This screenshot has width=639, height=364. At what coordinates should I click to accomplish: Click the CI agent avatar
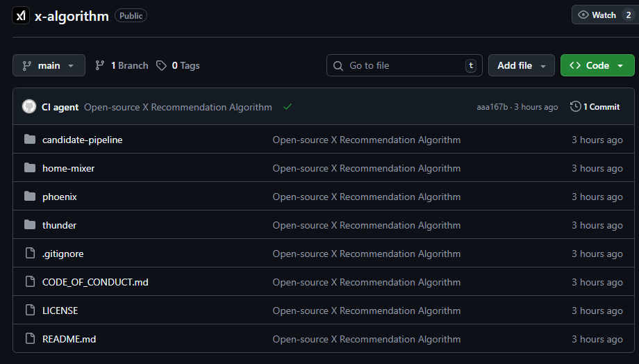pos(29,107)
